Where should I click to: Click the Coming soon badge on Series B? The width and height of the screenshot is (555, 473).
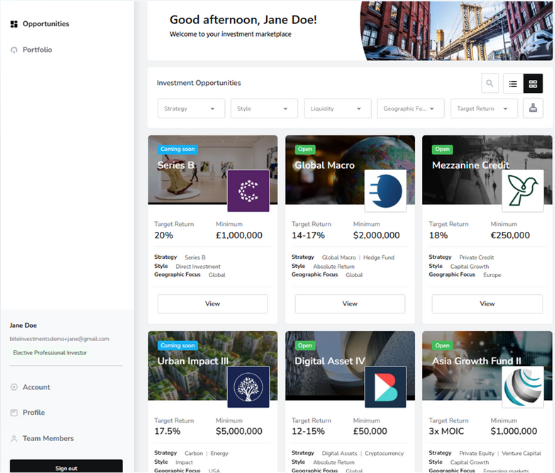(x=178, y=149)
